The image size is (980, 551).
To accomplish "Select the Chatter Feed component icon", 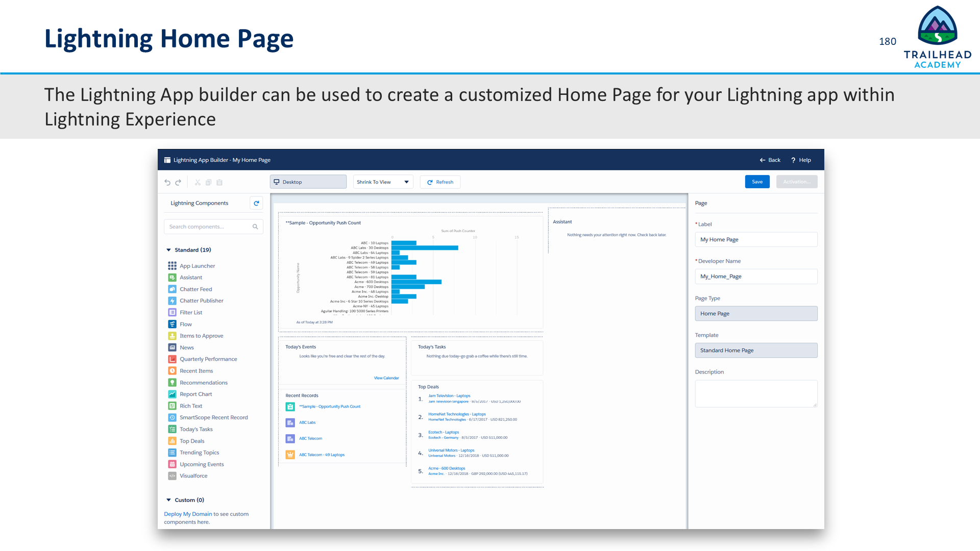I will tap(173, 289).
